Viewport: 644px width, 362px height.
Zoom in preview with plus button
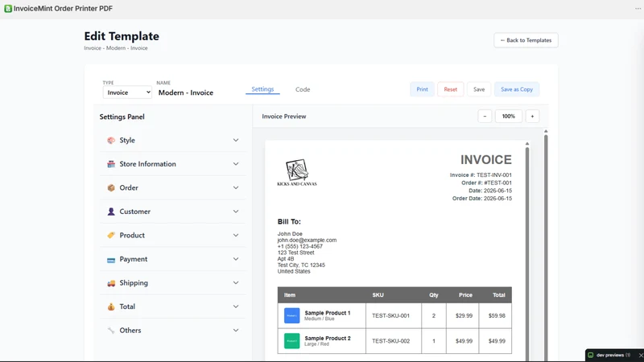(532, 117)
